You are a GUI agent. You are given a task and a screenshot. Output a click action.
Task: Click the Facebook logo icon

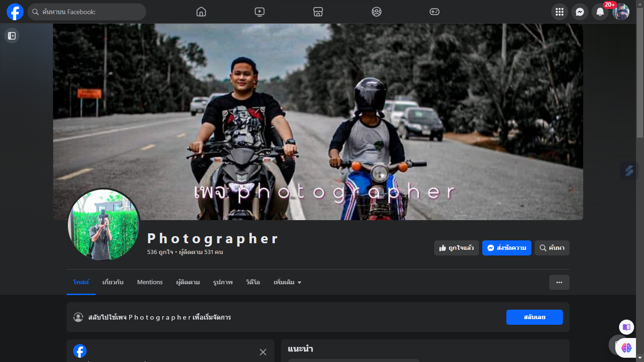(x=15, y=12)
